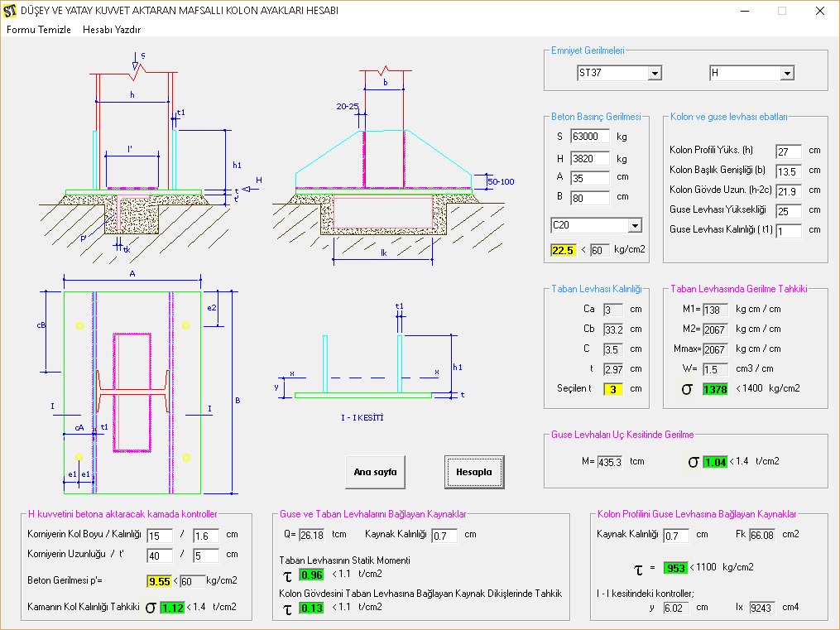Click the ST application icon in title bar
Image resolution: width=840 pixels, height=630 pixels.
(x=10, y=11)
